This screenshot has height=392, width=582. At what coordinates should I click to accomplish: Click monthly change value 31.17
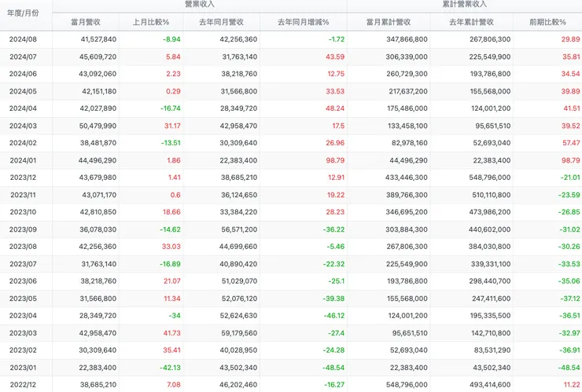coord(172,126)
